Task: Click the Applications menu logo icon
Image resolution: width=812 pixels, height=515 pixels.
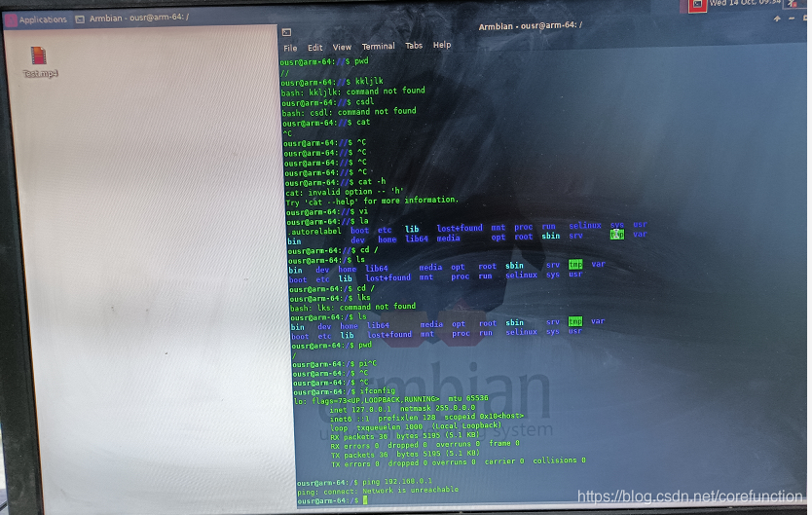Action: tap(11, 20)
